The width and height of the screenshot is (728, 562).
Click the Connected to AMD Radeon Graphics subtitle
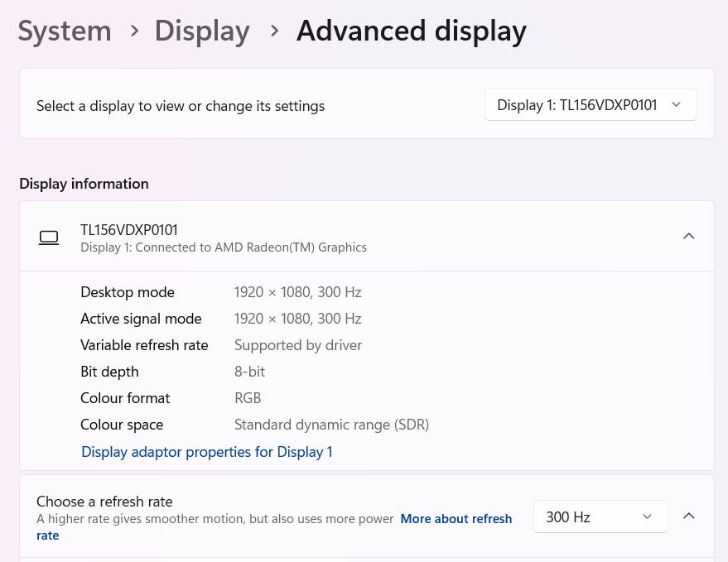coord(224,247)
